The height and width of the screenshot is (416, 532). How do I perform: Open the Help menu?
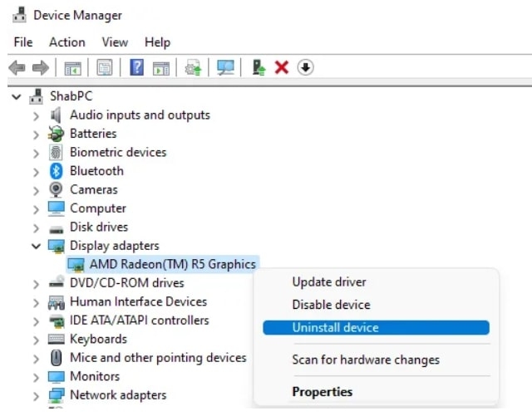[157, 42]
